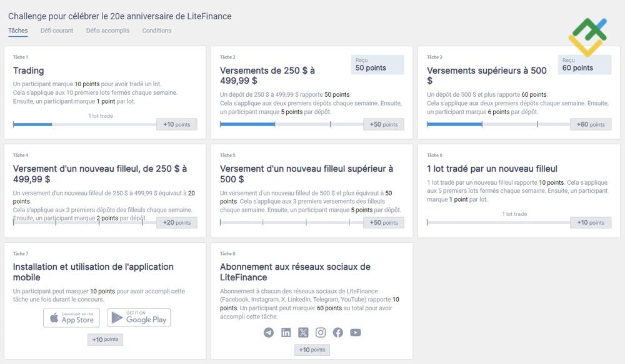Click the 'Tâche 4' label

click(x=21, y=155)
